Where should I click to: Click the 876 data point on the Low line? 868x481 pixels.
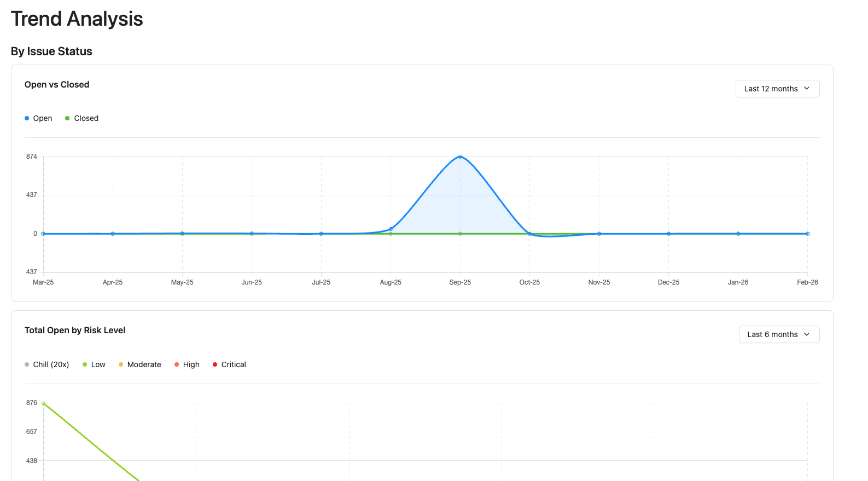pyautogui.click(x=43, y=403)
